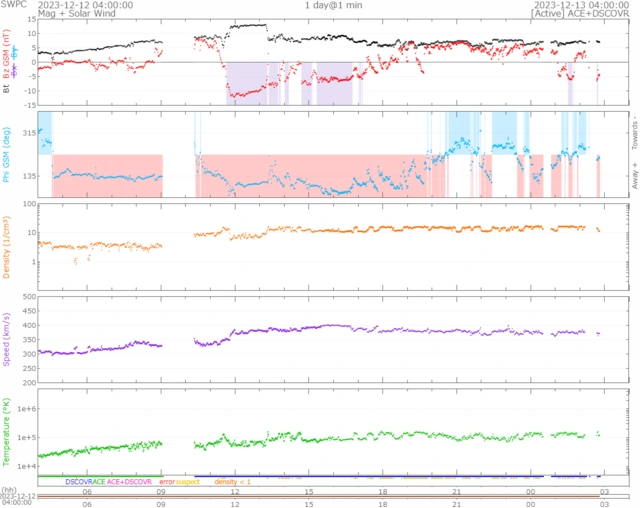Screen dimensions: 640x508
Task: Click the 135 tick on Phi axis
Action: point(29,176)
